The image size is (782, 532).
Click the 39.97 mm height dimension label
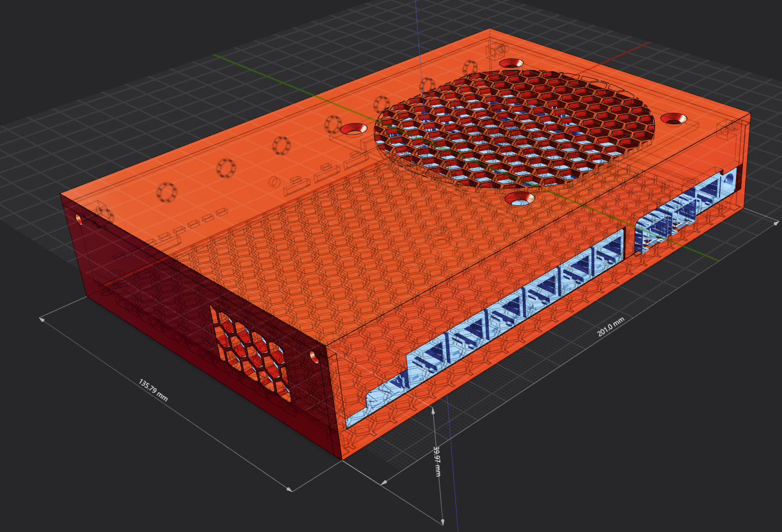pyautogui.click(x=436, y=461)
